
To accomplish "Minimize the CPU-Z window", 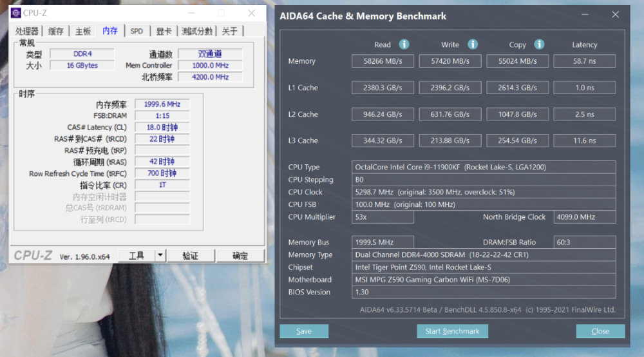I will (191, 13).
